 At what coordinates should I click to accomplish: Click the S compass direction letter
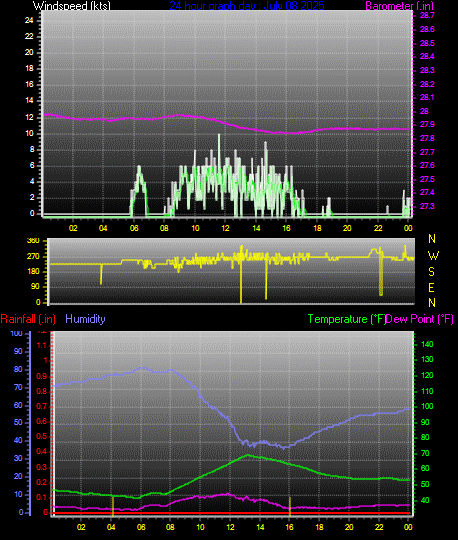pos(431,272)
